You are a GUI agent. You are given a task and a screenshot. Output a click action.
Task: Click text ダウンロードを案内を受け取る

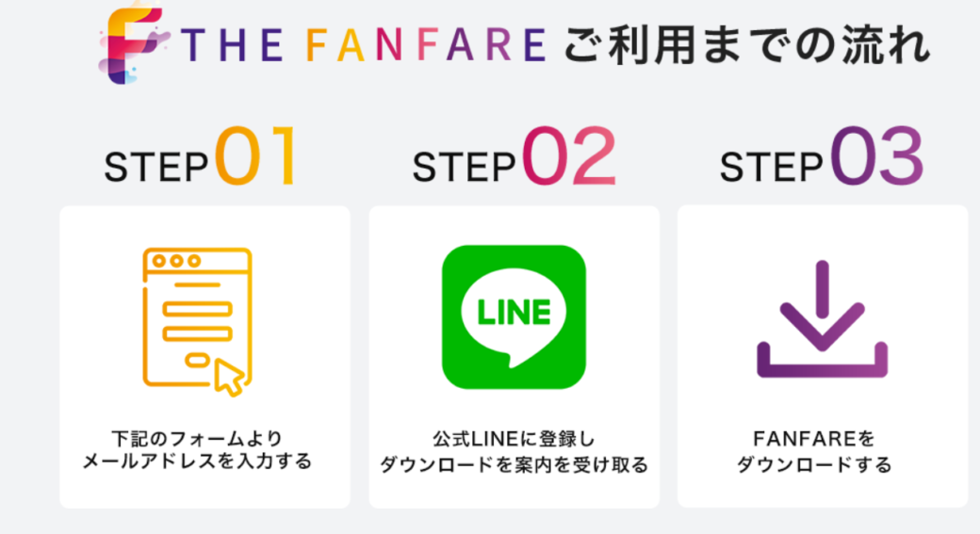click(x=514, y=464)
